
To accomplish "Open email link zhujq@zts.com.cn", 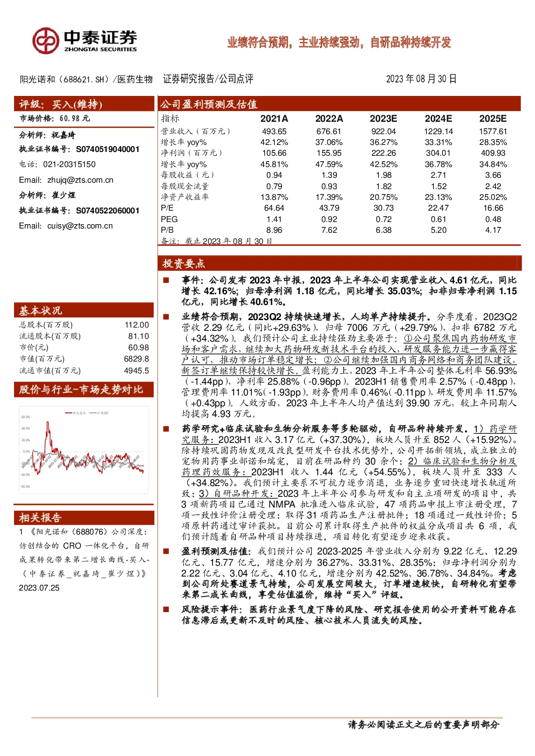I will pos(80,180).
